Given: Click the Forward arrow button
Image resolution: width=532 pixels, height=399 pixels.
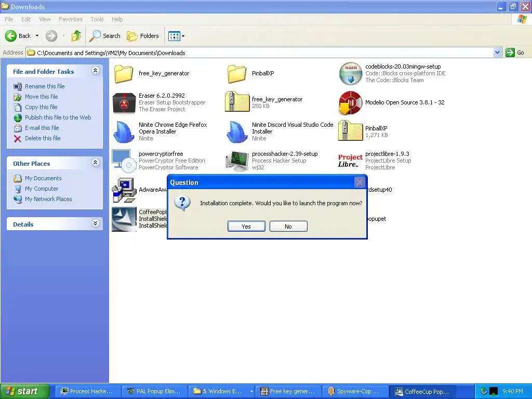Looking at the screenshot, I should point(51,36).
